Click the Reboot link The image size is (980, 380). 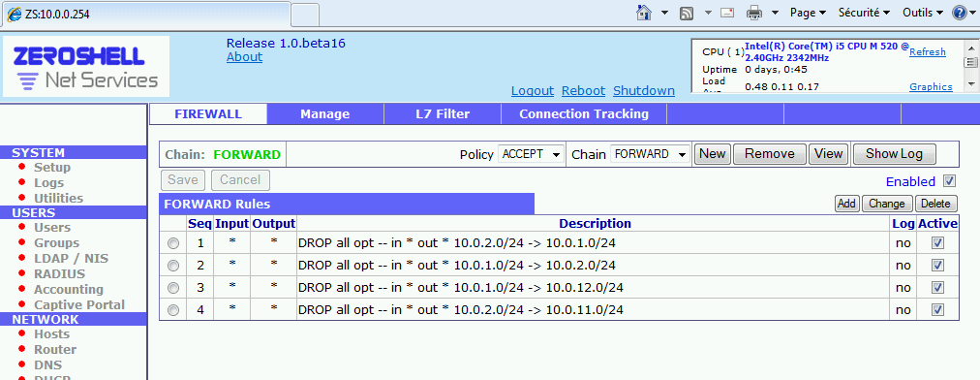click(x=583, y=91)
